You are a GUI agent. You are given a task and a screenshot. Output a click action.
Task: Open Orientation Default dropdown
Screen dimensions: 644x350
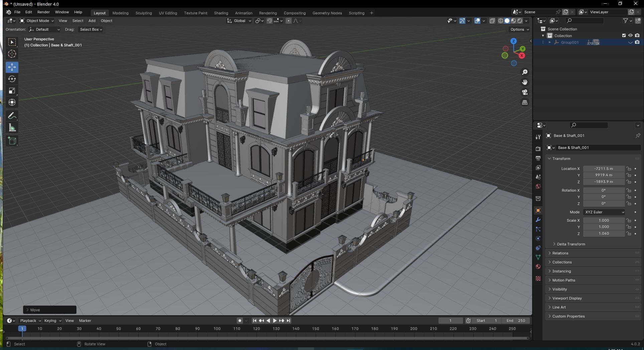44,29
